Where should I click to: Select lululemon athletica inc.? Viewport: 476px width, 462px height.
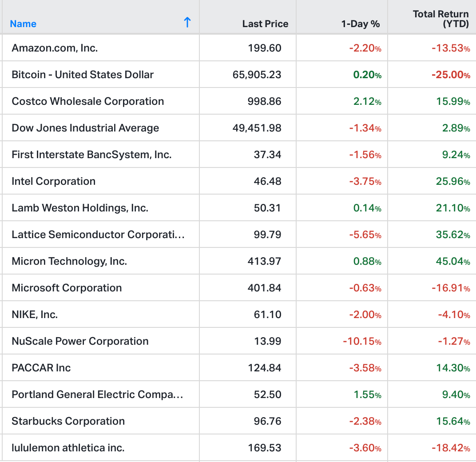tap(68, 448)
